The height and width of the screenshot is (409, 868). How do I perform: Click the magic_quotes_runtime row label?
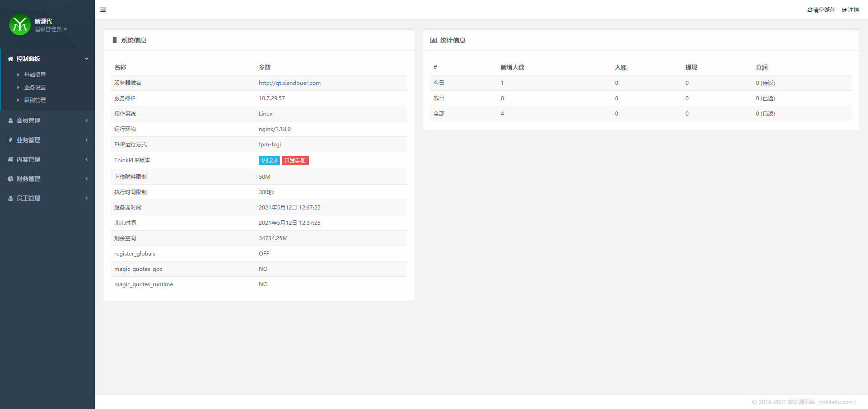pos(144,284)
